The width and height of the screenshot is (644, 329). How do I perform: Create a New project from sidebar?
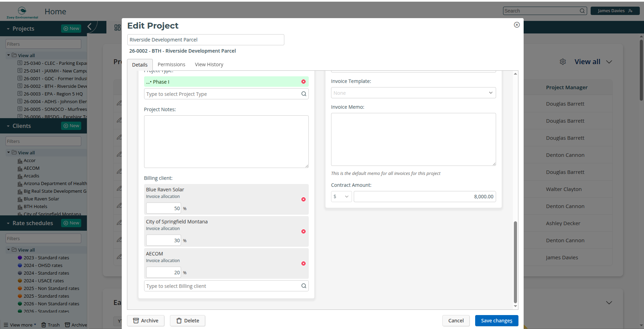(x=71, y=29)
